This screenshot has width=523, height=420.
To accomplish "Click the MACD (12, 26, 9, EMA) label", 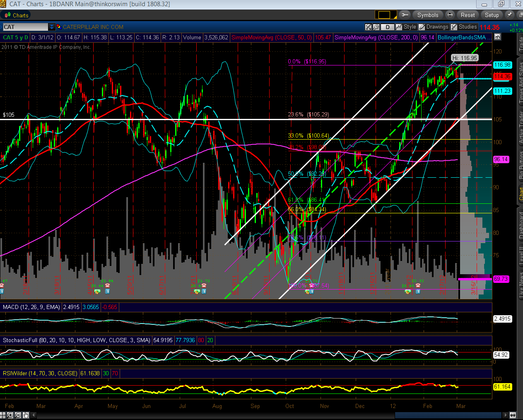I will [x=31, y=307].
